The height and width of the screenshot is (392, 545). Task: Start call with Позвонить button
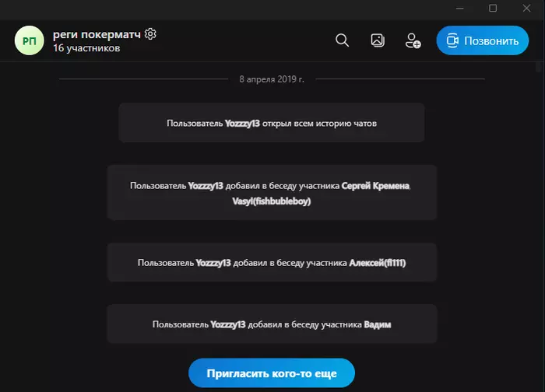coord(483,40)
